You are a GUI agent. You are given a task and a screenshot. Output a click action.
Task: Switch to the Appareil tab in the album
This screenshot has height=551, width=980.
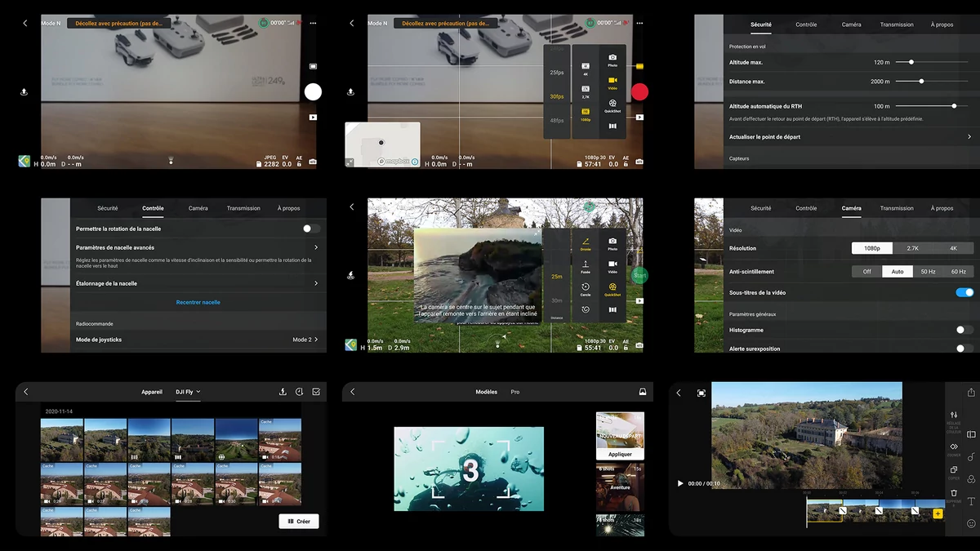coord(152,392)
